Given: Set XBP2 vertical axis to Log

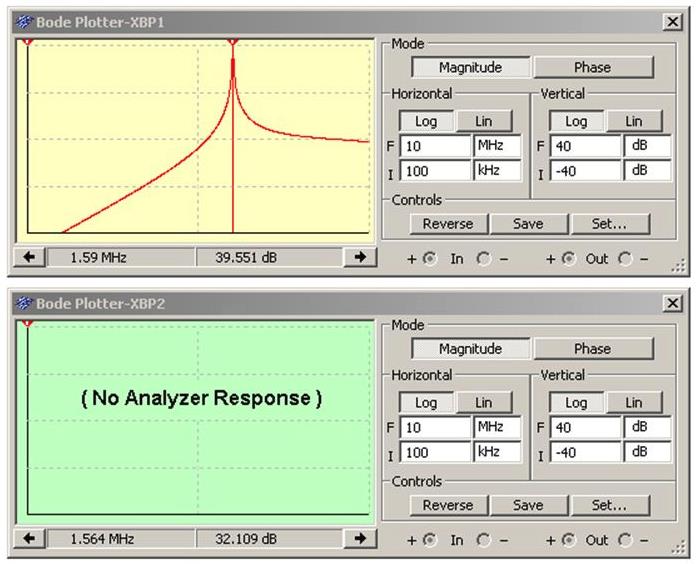Looking at the screenshot, I should pos(576,402).
